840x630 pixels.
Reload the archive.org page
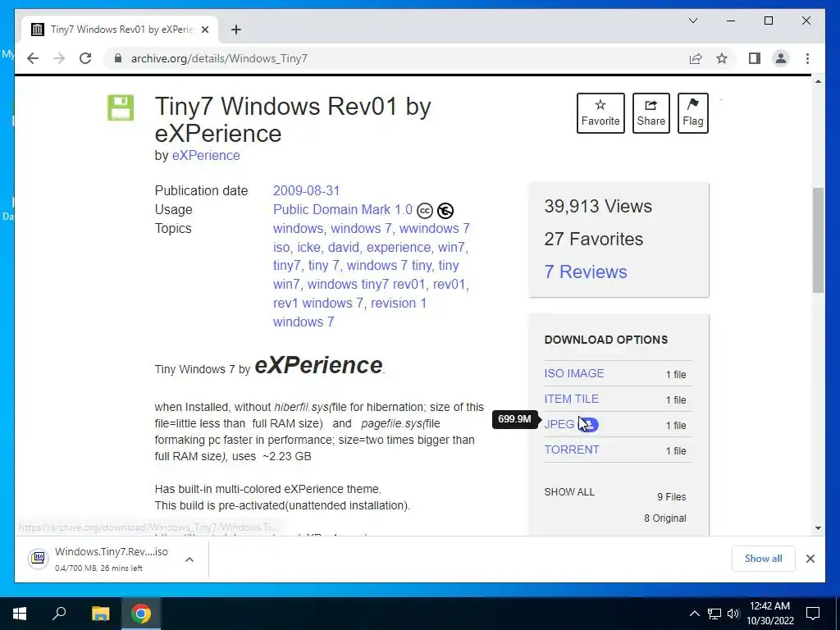pyautogui.click(x=85, y=58)
